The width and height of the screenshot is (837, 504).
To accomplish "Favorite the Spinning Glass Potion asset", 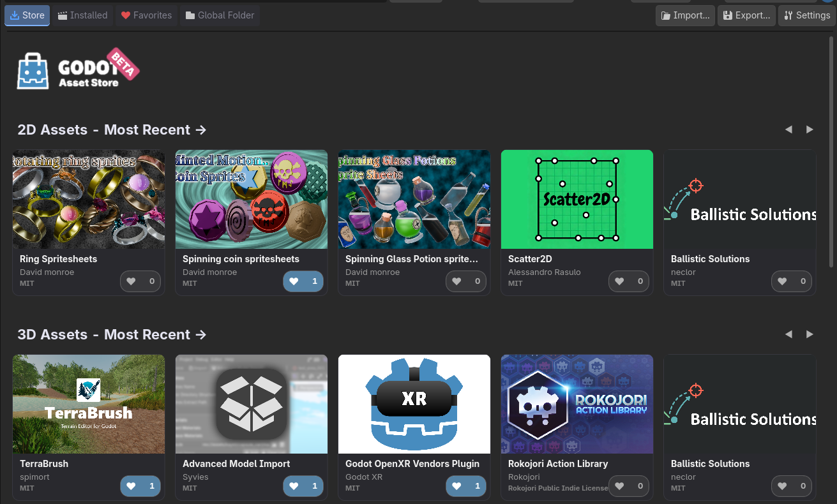I will [x=466, y=281].
